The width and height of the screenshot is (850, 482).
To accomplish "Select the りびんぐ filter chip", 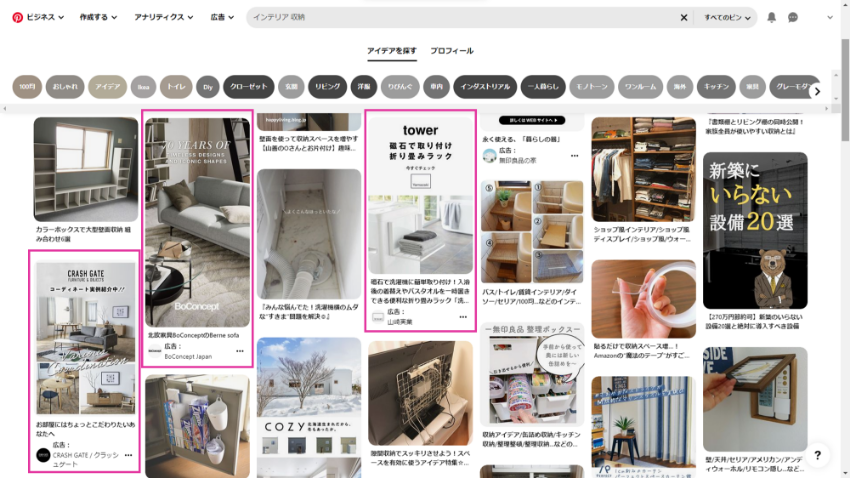I will coord(400,87).
